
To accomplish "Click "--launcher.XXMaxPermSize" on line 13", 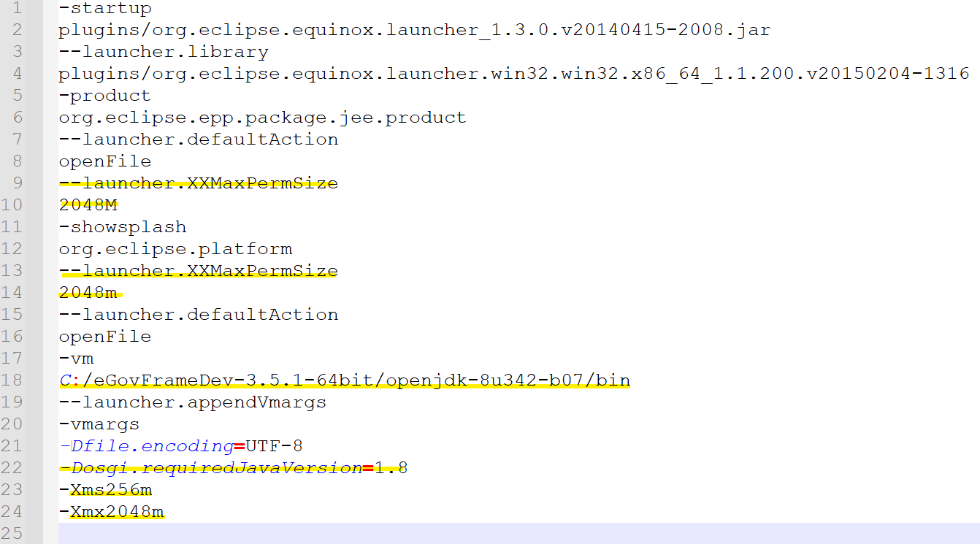I will tap(199, 271).
